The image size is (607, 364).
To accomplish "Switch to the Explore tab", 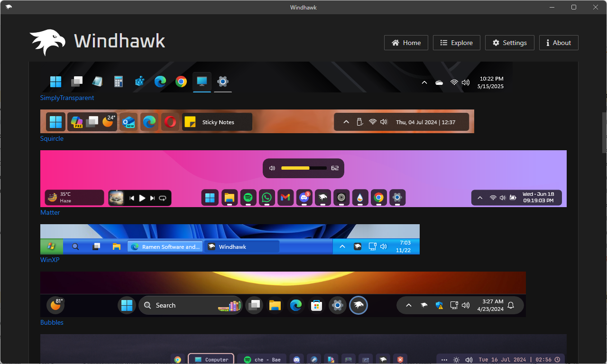I will click(456, 43).
